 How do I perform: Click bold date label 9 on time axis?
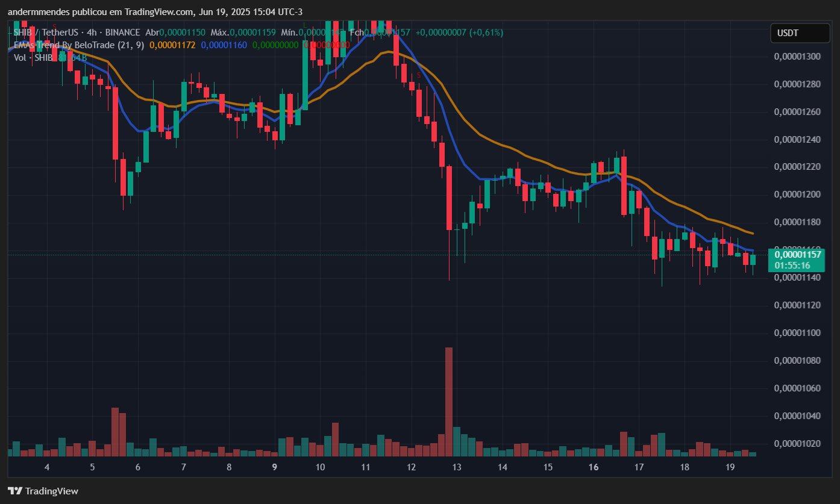coord(275,467)
